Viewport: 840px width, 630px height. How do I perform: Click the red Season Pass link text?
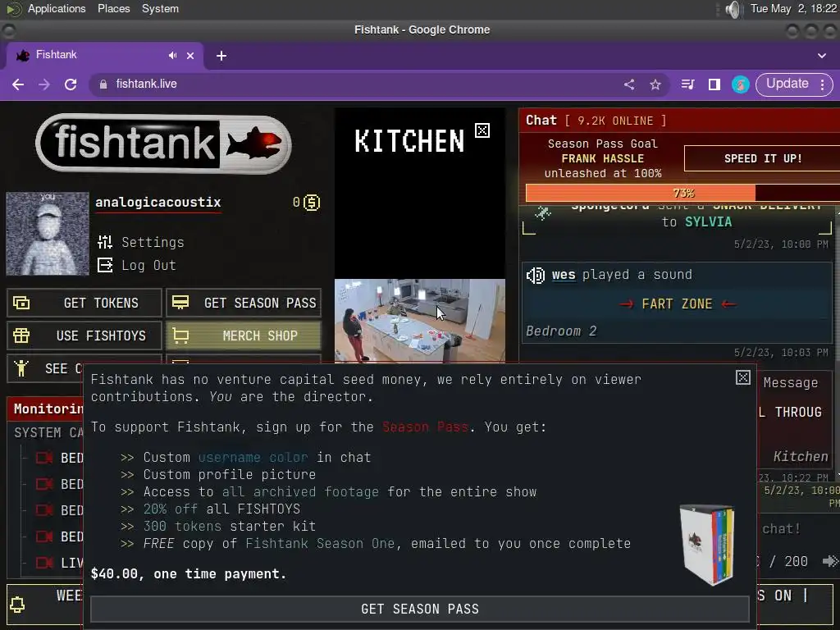426,427
